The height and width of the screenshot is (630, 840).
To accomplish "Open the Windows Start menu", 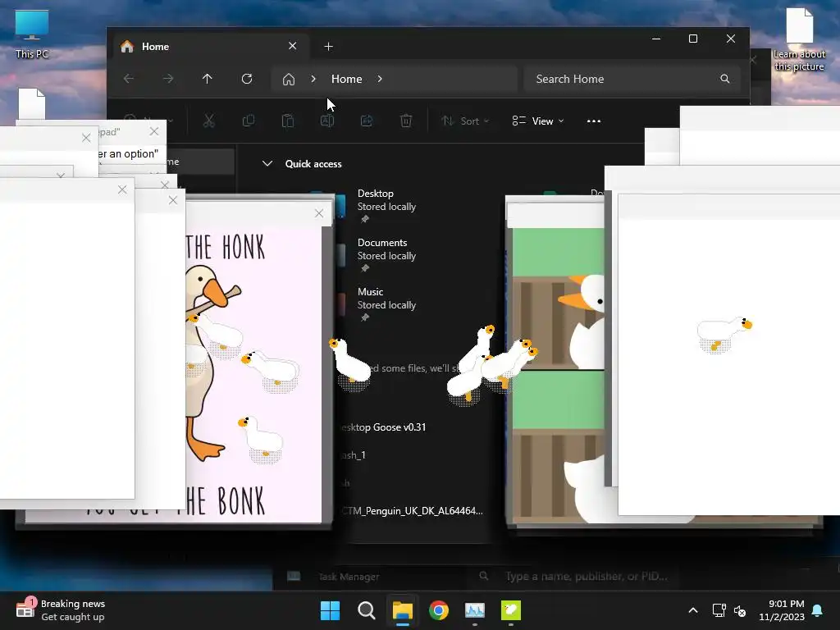I will coord(330,610).
